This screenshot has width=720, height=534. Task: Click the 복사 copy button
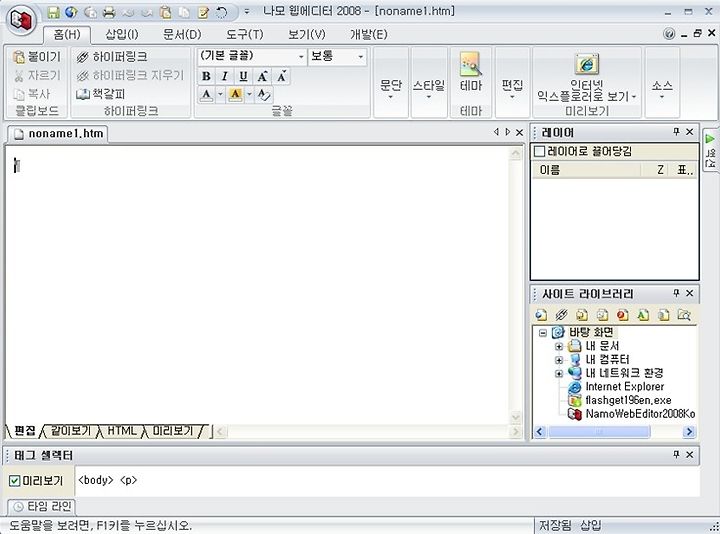point(32,94)
